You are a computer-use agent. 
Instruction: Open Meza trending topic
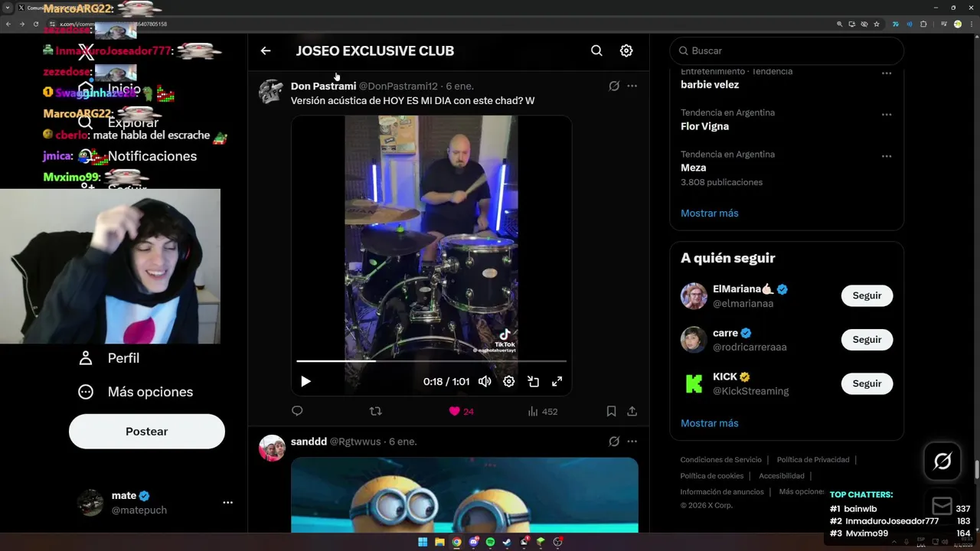click(693, 168)
